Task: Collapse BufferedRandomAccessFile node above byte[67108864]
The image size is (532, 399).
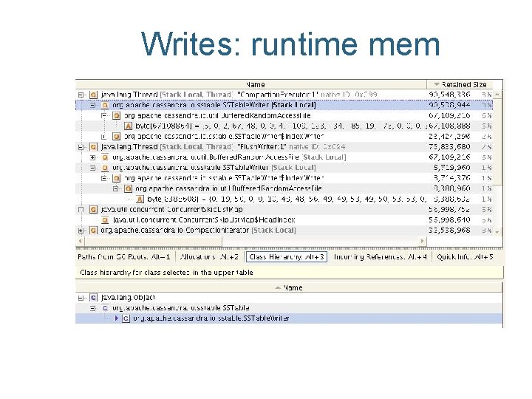Action: click(104, 116)
